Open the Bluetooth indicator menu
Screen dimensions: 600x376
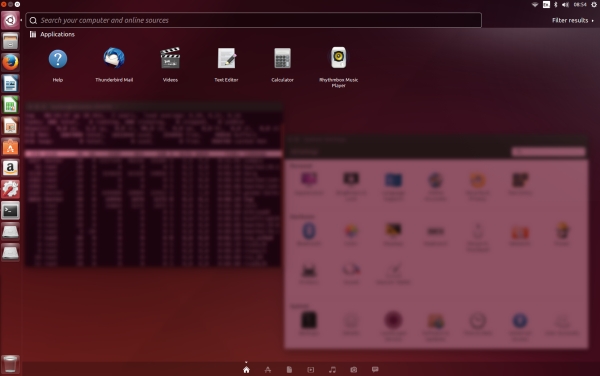tap(556, 5)
